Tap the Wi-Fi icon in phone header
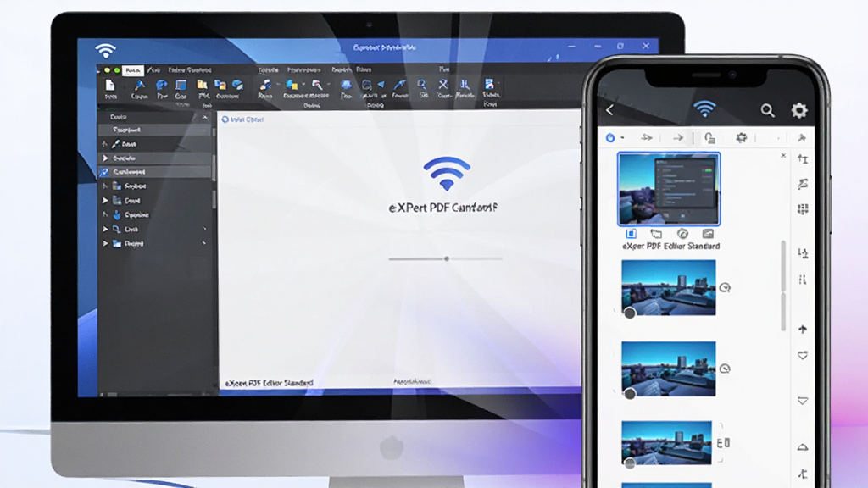Image resolution: width=868 pixels, height=488 pixels. click(704, 108)
